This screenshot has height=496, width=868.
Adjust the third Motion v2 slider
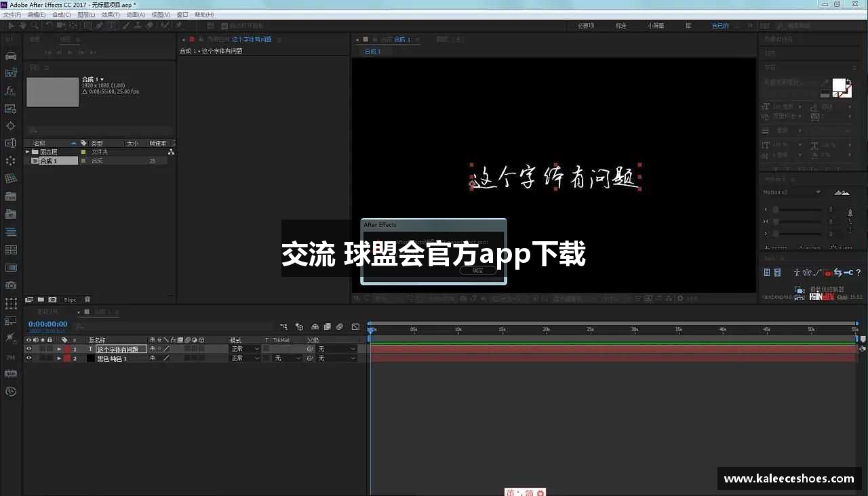(797, 234)
